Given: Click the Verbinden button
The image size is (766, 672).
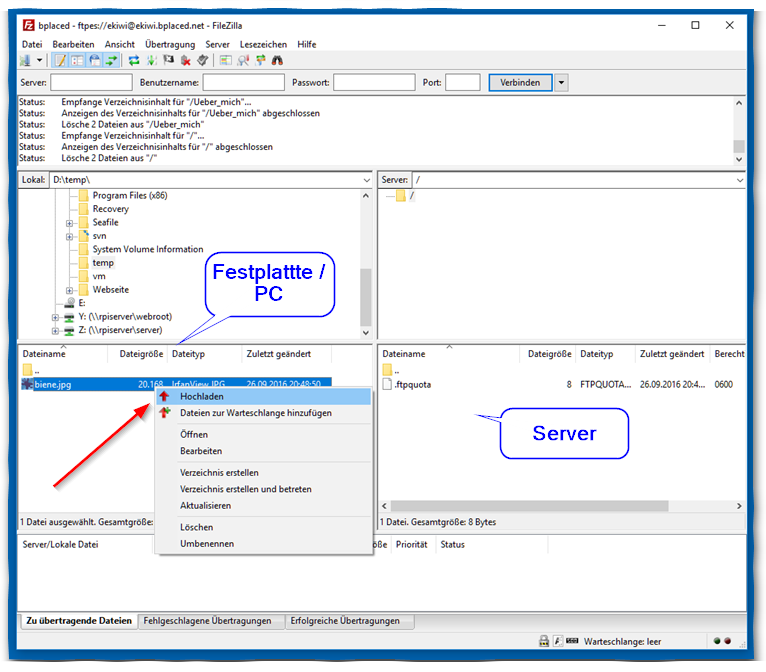Looking at the screenshot, I should [520, 83].
